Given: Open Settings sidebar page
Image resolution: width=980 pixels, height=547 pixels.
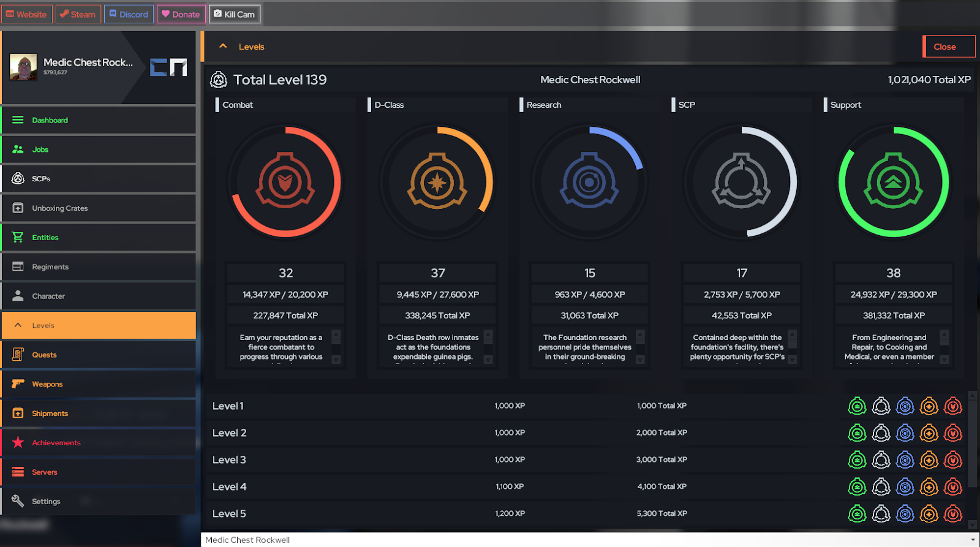Looking at the screenshot, I should [99, 501].
